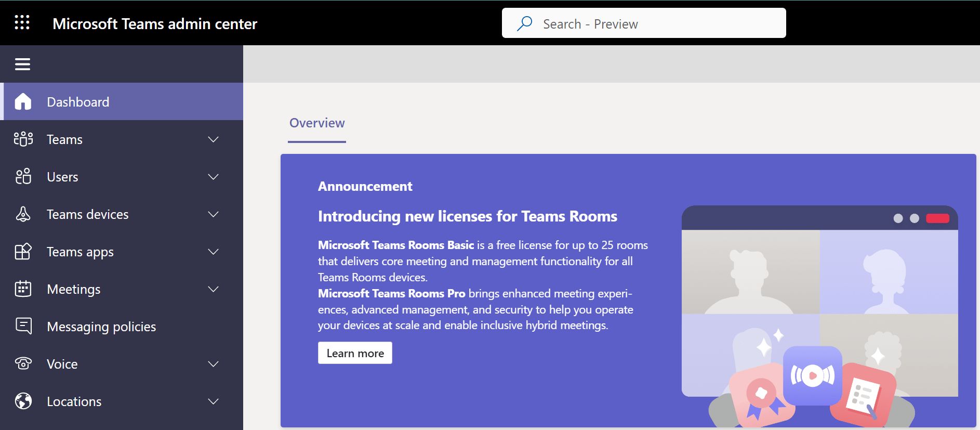Click the Locations globe icon
980x430 pixels.
pyautogui.click(x=23, y=401)
